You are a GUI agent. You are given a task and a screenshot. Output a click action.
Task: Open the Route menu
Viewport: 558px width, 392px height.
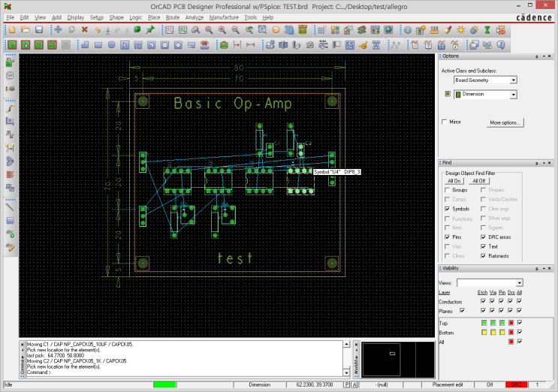[x=173, y=17]
